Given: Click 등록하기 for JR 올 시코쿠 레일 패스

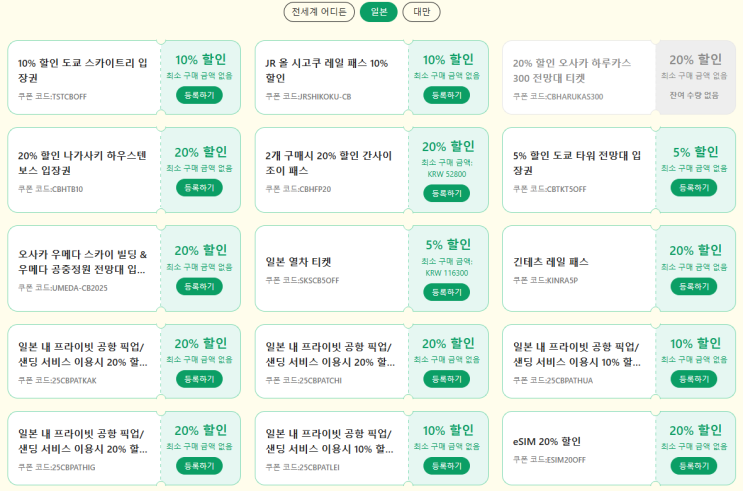Looking at the screenshot, I should pyautogui.click(x=446, y=95).
